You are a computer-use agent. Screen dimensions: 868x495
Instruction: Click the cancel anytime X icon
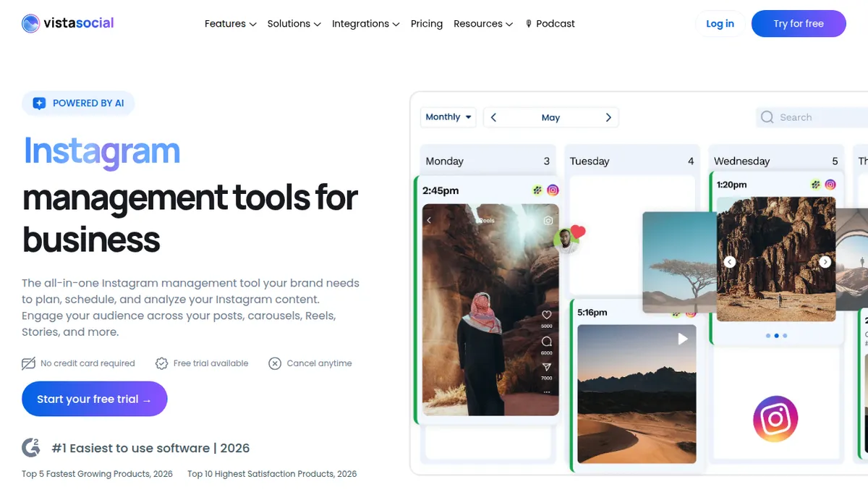point(275,363)
